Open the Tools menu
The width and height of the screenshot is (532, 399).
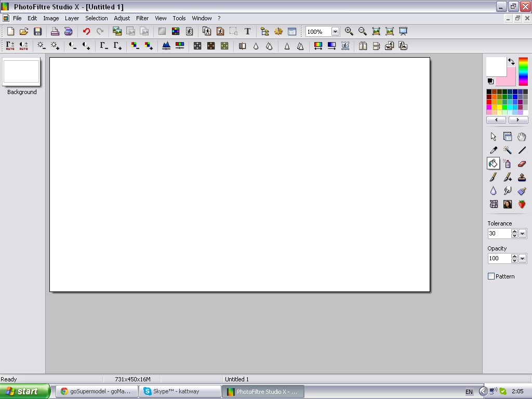(x=179, y=18)
